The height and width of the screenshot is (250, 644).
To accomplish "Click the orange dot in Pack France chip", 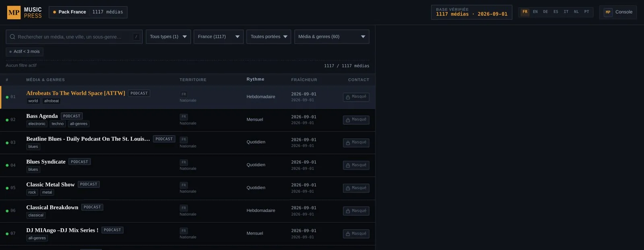I will pos(55,12).
